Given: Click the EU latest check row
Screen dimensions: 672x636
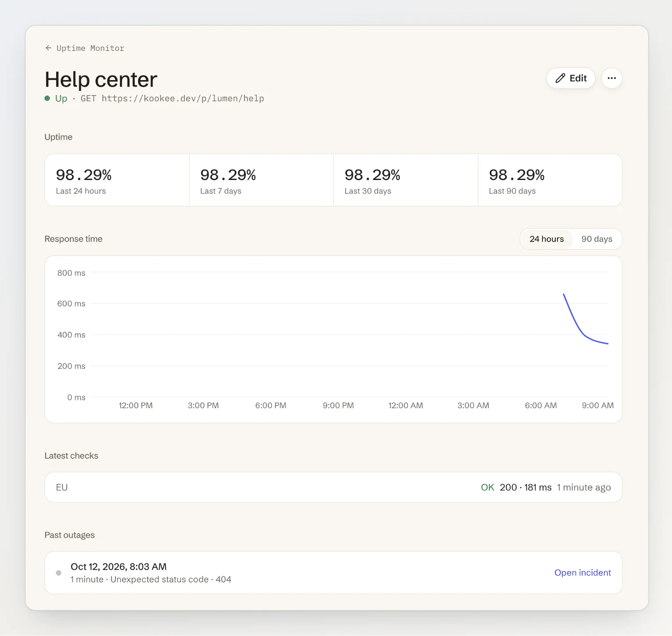Looking at the screenshot, I should 333,487.
